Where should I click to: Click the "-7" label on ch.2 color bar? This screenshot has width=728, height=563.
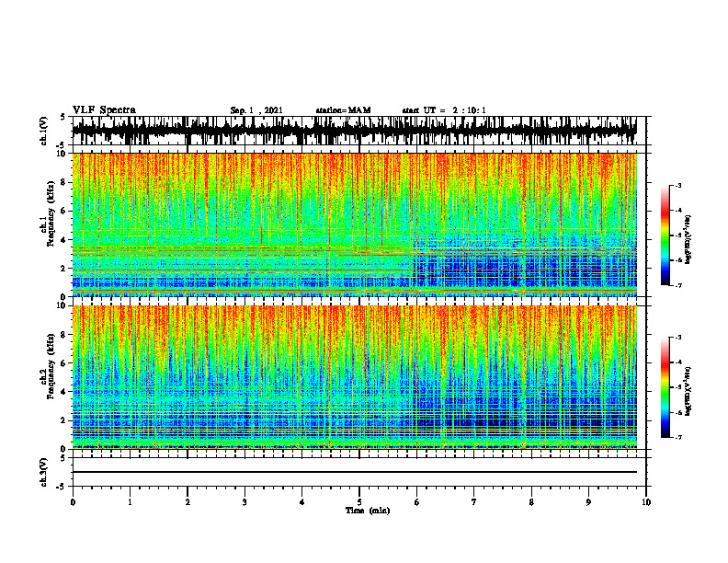point(677,438)
